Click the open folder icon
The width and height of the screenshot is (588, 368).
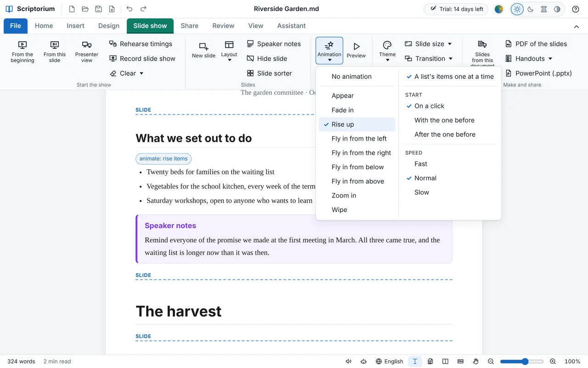[85, 9]
